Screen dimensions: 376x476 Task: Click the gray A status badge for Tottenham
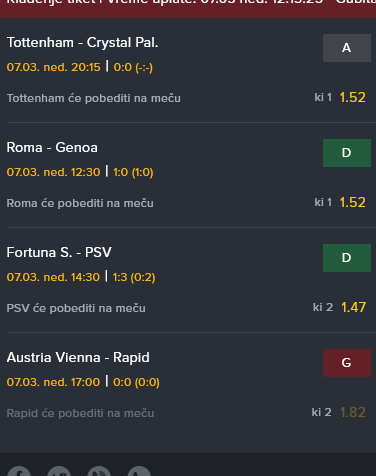[x=347, y=48]
